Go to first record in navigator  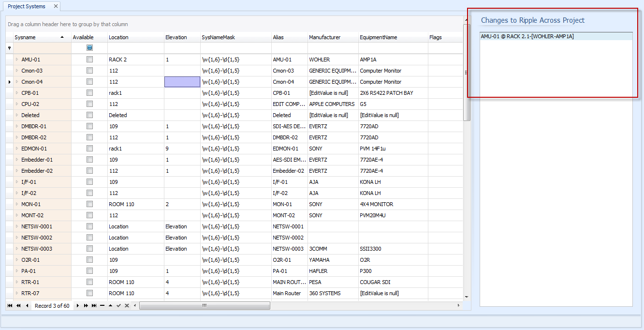10,305
